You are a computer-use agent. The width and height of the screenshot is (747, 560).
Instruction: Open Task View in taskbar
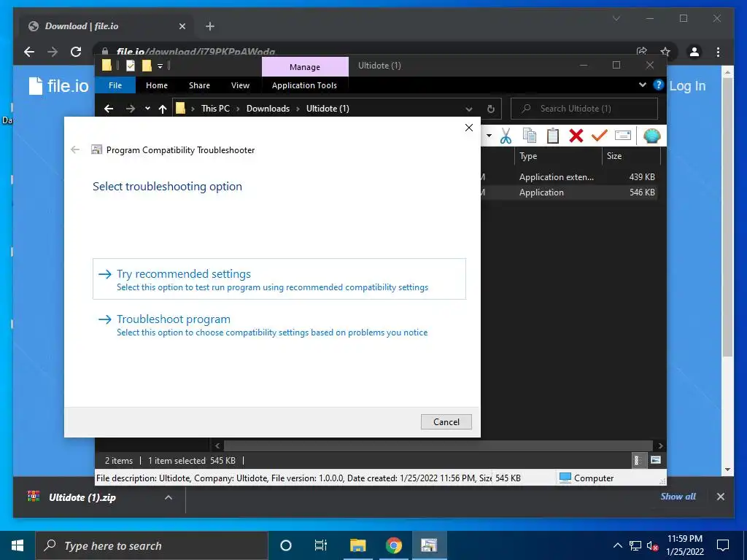(321, 545)
